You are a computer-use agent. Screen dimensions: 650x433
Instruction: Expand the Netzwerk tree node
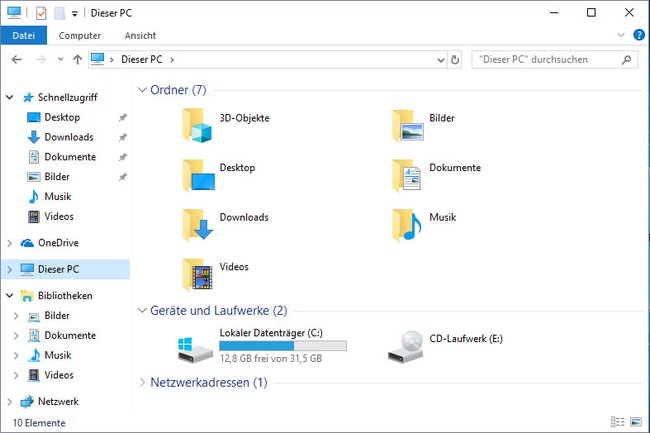tap(10, 402)
